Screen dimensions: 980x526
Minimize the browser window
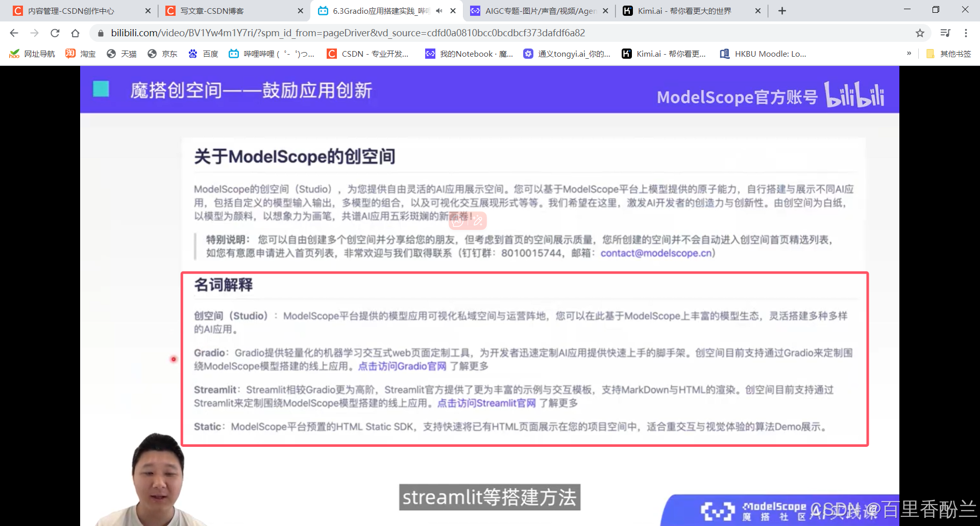click(x=907, y=10)
